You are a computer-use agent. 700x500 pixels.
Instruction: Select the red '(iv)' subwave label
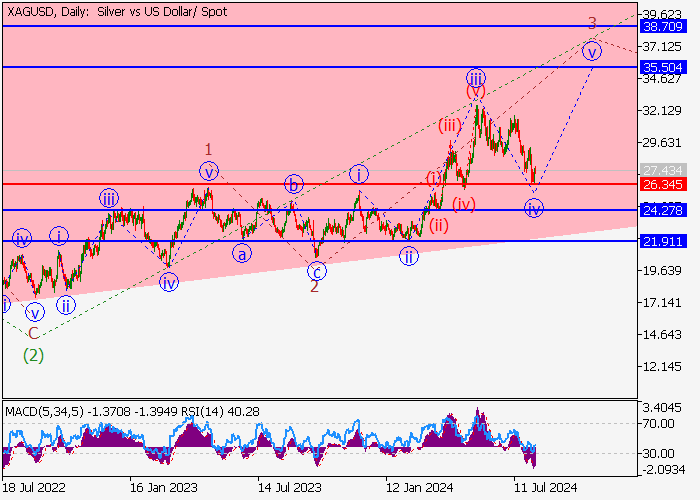click(x=464, y=204)
